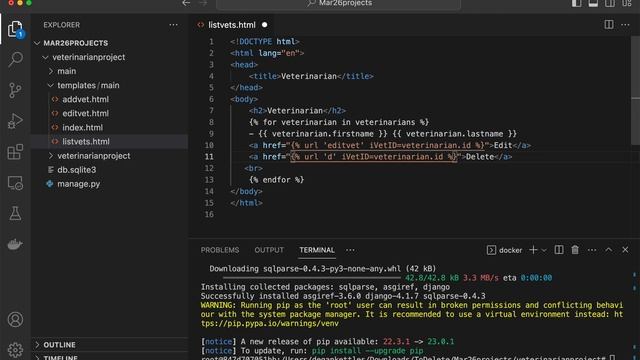Open the Manage gear settings

[15, 349]
